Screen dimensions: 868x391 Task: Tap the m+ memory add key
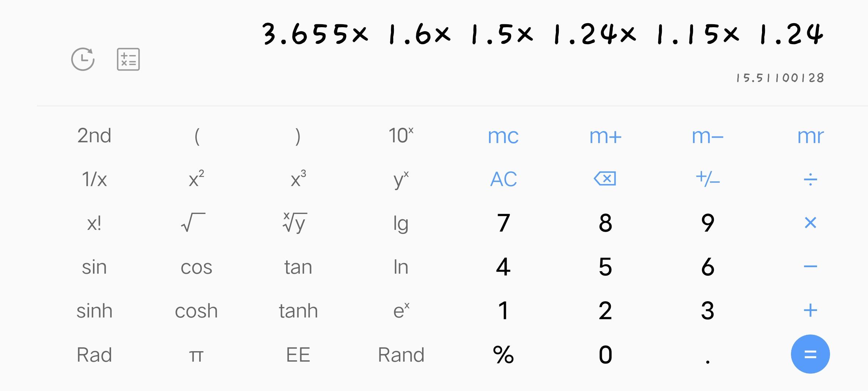(605, 136)
